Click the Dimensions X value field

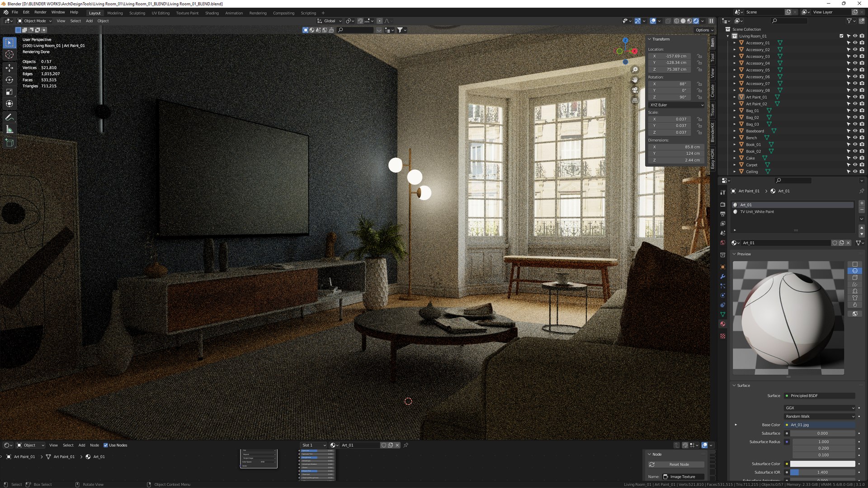pyautogui.click(x=676, y=147)
